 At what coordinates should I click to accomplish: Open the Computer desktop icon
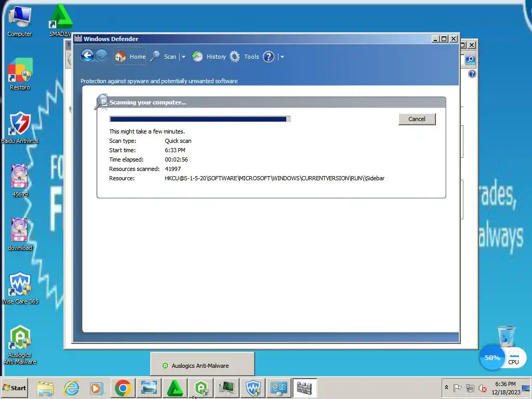20,21
